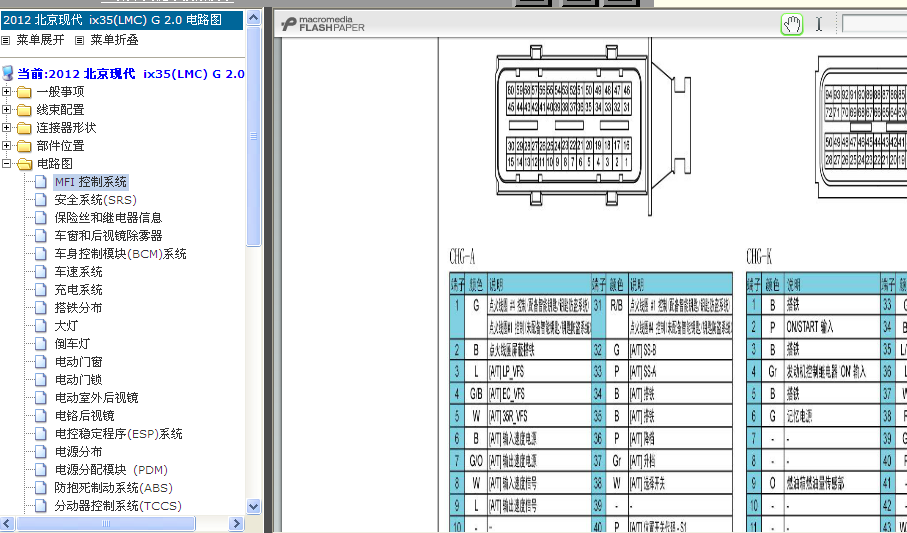Screen dimensions: 907x533
Task: Click the document icon beside 搭铁分布
Action: pyautogui.click(x=40, y=307)
